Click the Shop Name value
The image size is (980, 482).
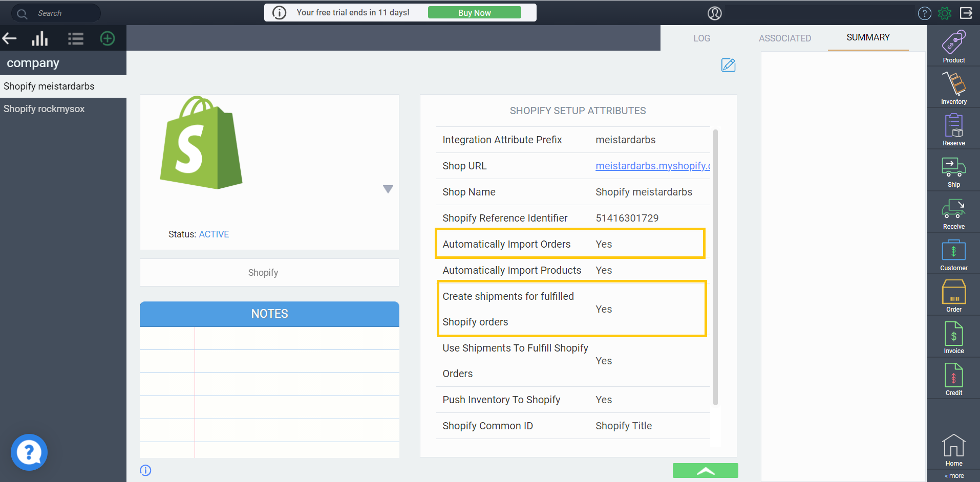644,192
